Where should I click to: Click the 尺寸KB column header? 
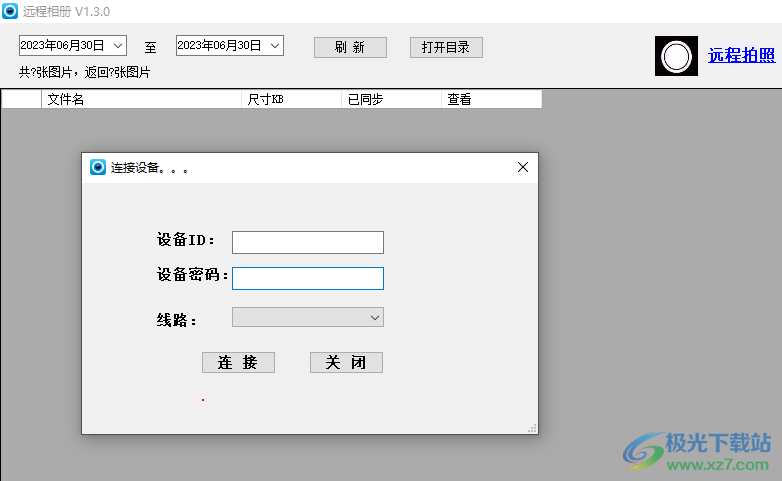(292, 99)
